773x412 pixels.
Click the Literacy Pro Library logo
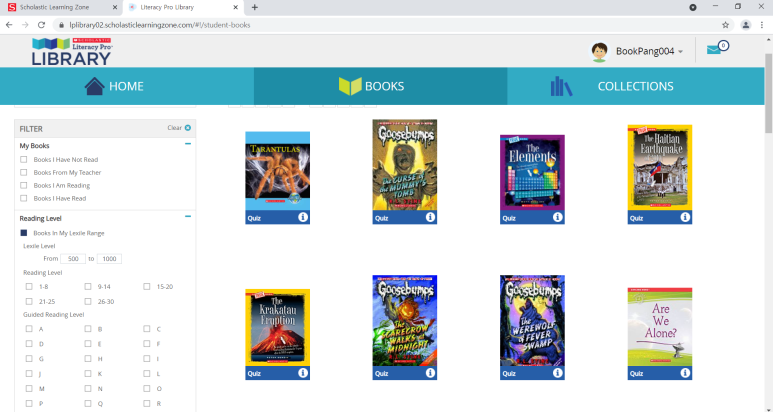72,51
